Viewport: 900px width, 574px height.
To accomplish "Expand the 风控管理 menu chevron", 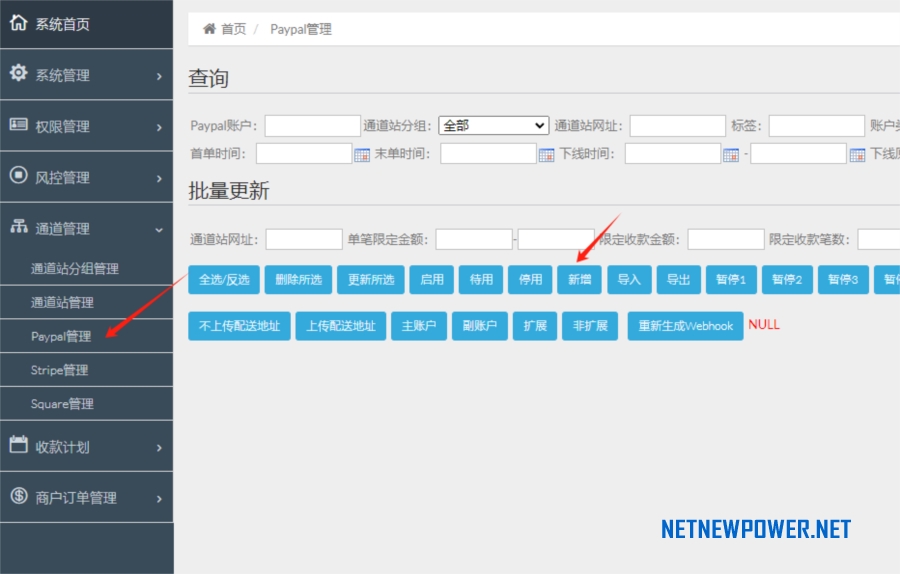I will point(159,178).
